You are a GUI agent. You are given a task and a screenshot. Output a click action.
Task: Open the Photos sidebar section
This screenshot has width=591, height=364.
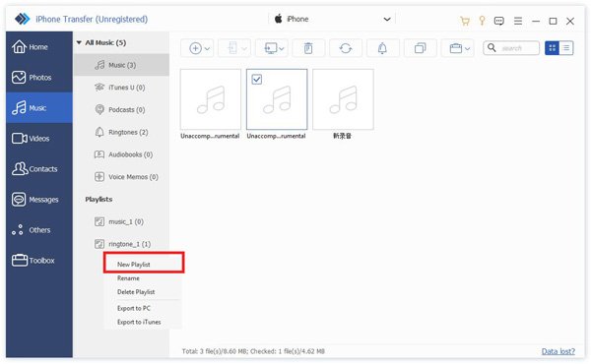[39, 77]
